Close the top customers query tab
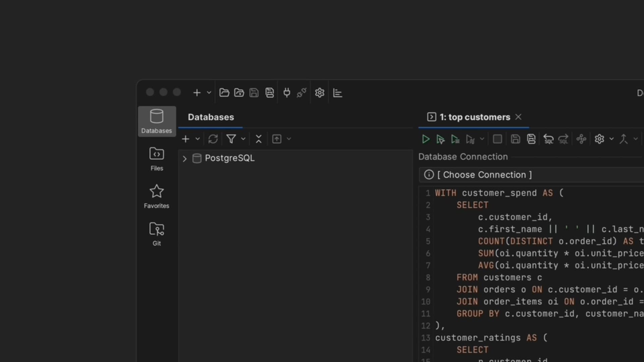644x362 pixels. (518, 117)
